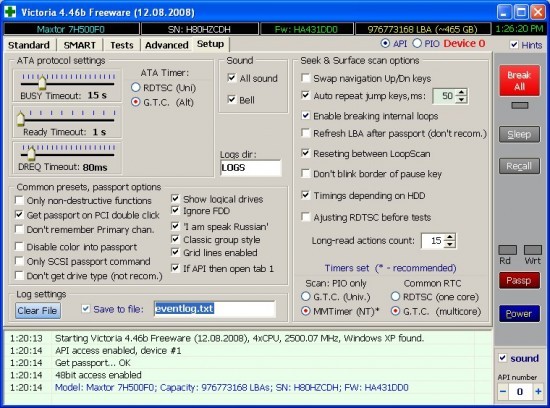
Task: Increase API number with plus button
Action: pyautogui.click(x=538, y=392)
